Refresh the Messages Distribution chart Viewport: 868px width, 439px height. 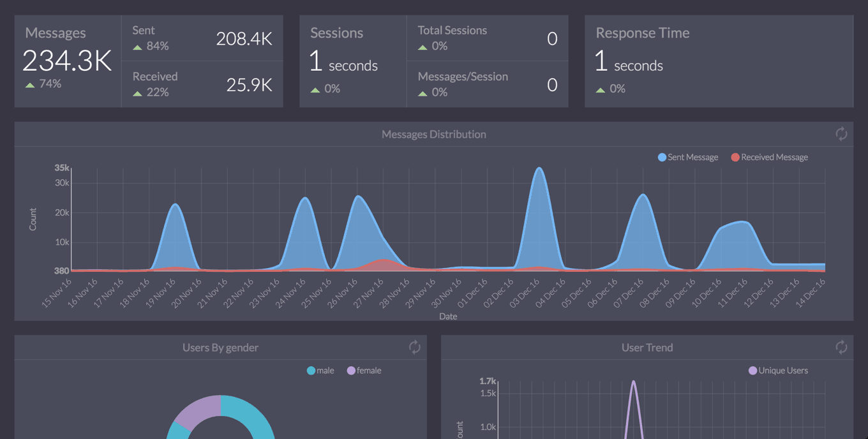click(841, 134)
